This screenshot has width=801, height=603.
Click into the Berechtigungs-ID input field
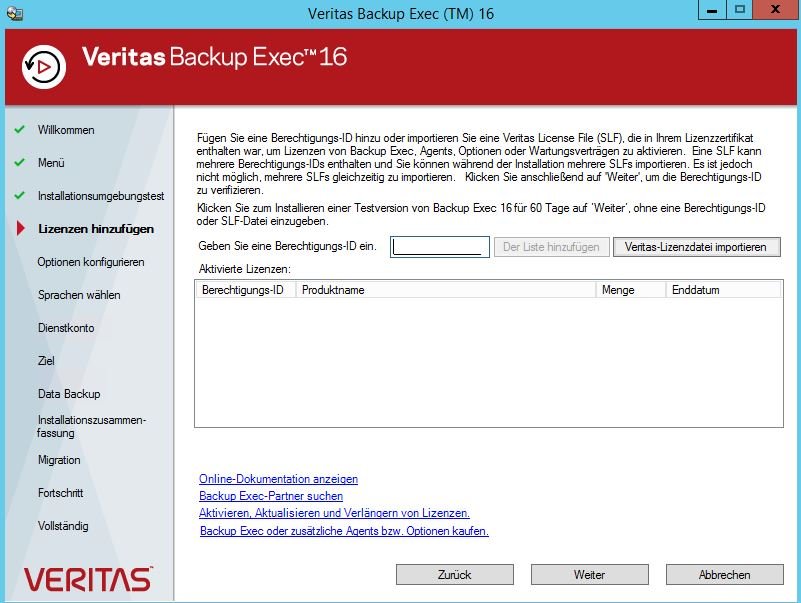440,247
